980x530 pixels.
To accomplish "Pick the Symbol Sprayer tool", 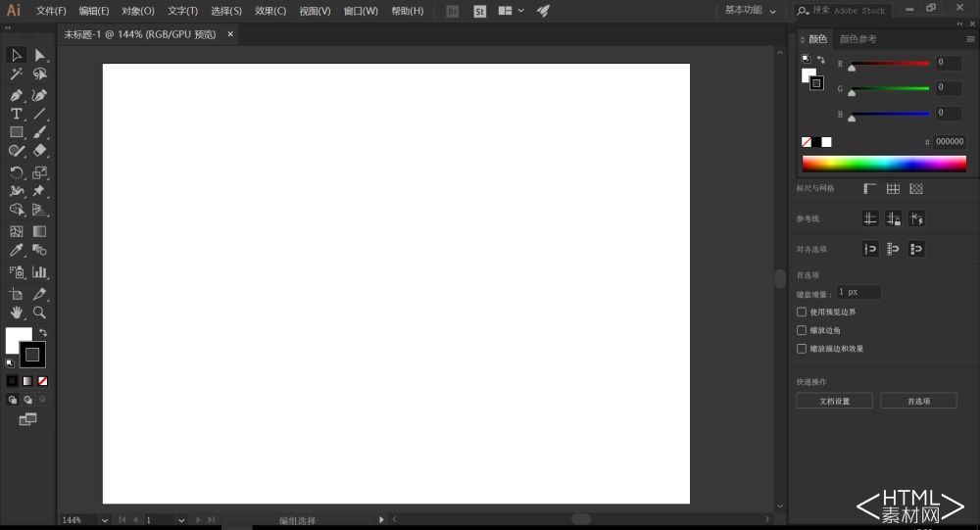I will [17, 272].
